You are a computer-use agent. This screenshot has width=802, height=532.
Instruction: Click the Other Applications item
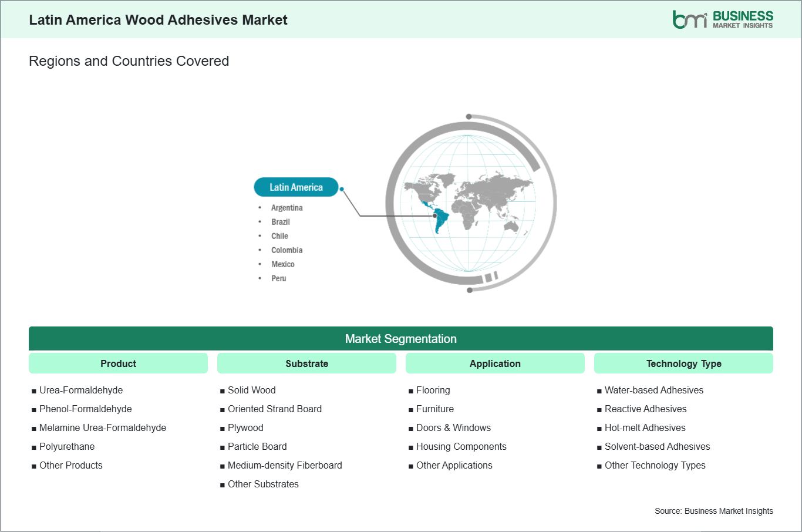click(x=454, y=465)
